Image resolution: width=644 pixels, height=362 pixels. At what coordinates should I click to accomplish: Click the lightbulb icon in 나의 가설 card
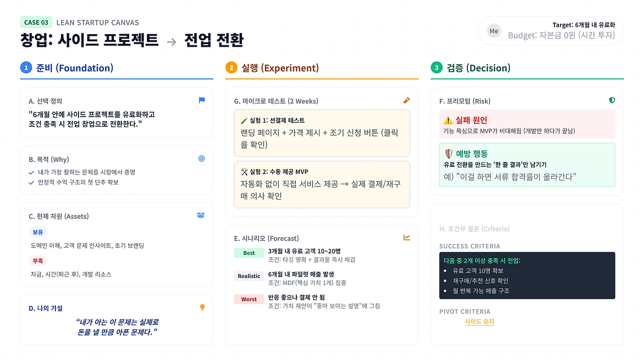coord(202,307)
